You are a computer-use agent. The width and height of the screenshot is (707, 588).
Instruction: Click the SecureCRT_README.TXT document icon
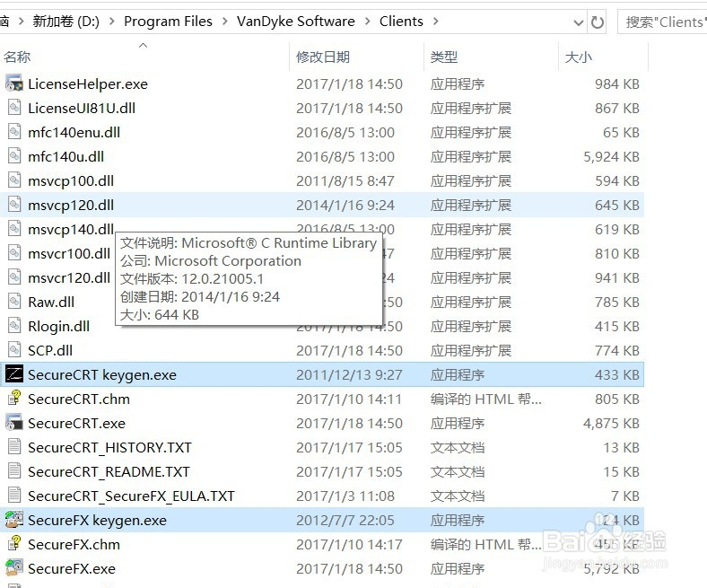(x=14, y=471)
